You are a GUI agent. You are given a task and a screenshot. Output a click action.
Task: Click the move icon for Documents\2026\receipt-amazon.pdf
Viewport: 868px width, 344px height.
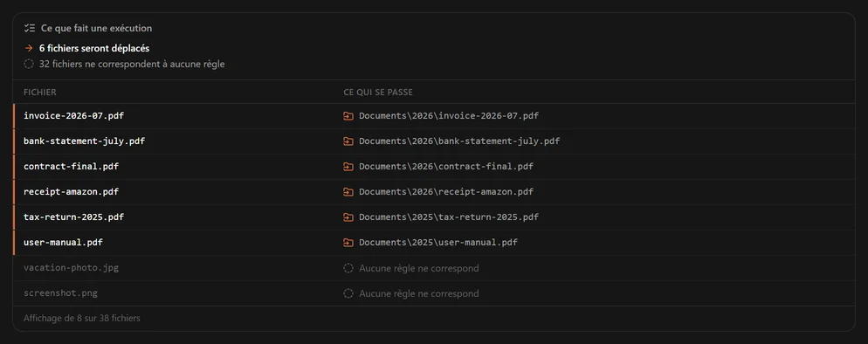[x=348, y=192]
